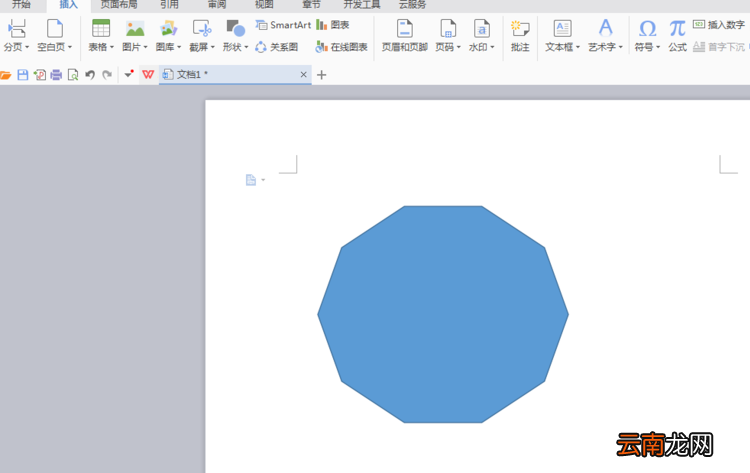Screen dimensions: 750x473
Task: Insert a 关系图 relationship diagram
Action: click(x=277, y=47)
